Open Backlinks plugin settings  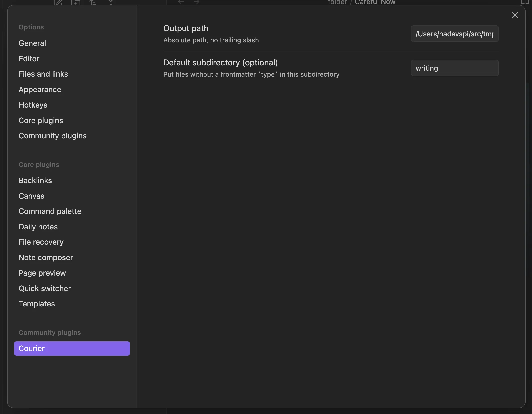coord(72,180)
